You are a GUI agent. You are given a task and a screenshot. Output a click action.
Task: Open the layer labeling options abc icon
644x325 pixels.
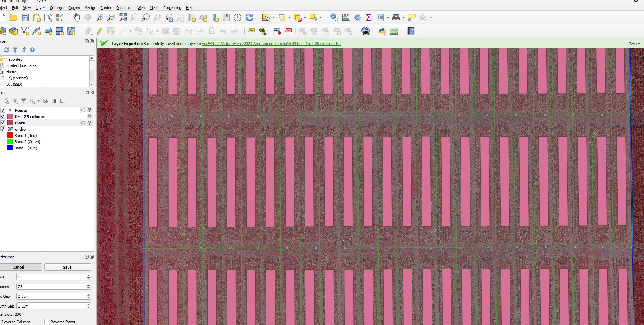coord(251,31)
